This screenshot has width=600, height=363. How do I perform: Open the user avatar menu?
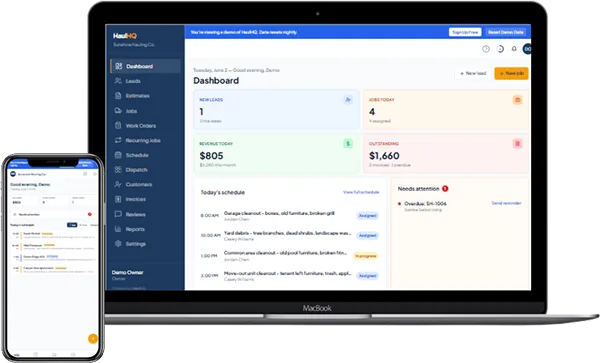(x=527, y=49)
